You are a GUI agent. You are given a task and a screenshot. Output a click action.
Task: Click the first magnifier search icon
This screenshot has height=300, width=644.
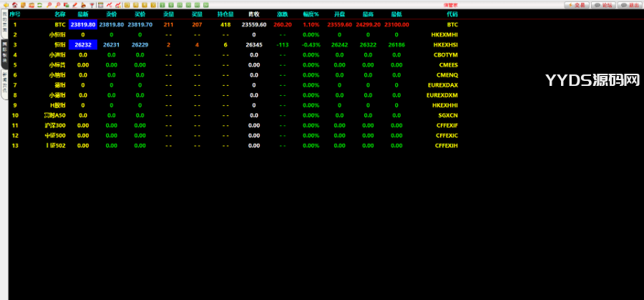49,5
